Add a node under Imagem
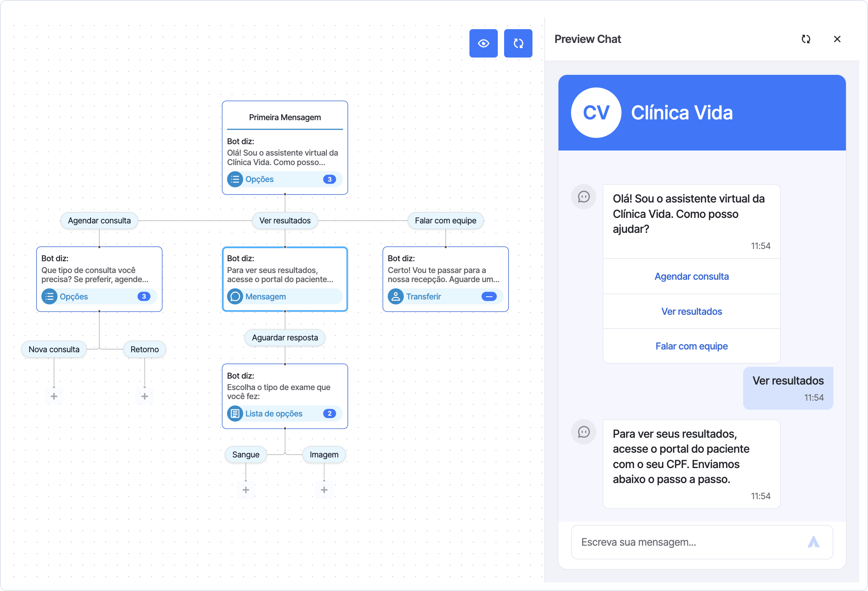Viewport: 868px width, 591px height. tap(324, 490)
